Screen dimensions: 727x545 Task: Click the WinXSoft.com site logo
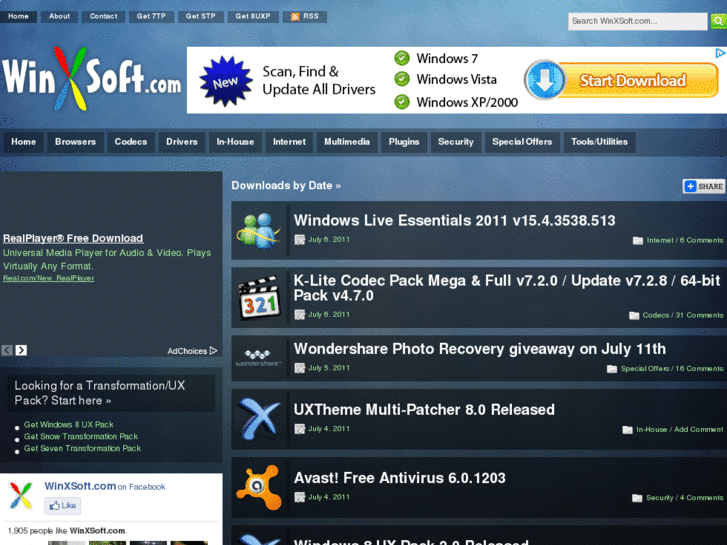pyautogui.click(x=91, y=79)
